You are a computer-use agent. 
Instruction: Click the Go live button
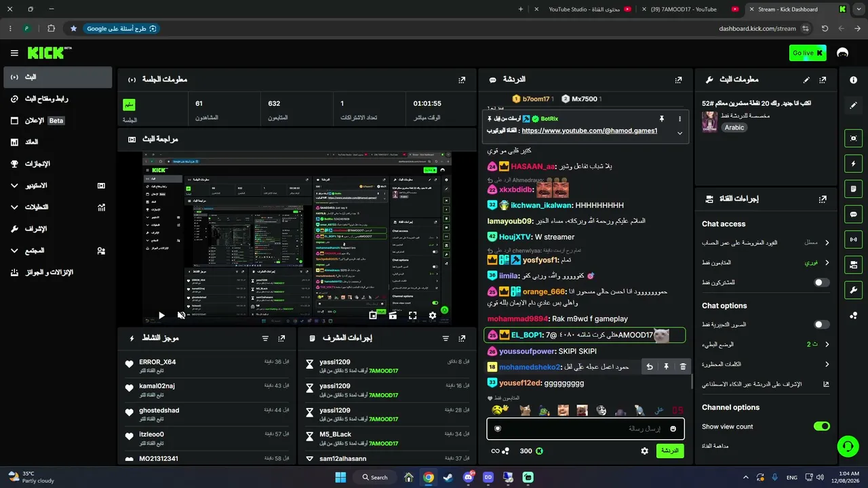[808, 53]
